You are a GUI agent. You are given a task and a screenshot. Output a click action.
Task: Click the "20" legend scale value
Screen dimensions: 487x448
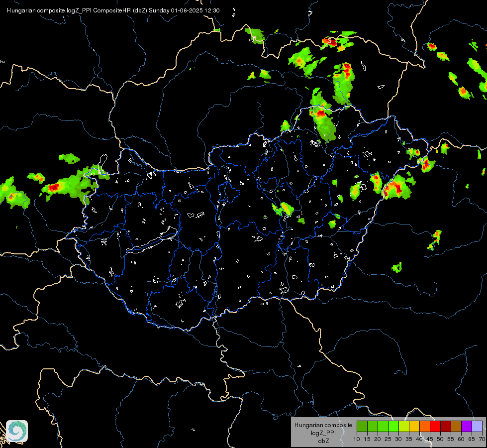(378, 440)
